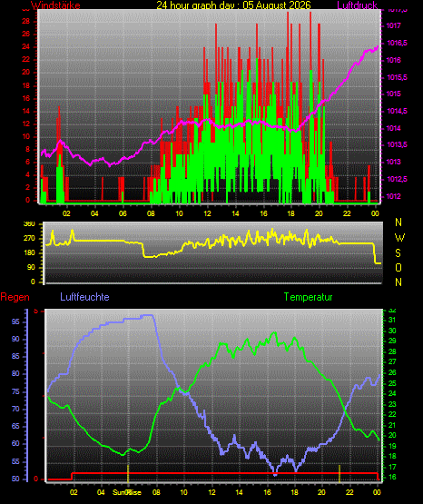Click the 32 temperature axis value
The height and width of the screenshot is (504, 423).
tap(392, 311)
